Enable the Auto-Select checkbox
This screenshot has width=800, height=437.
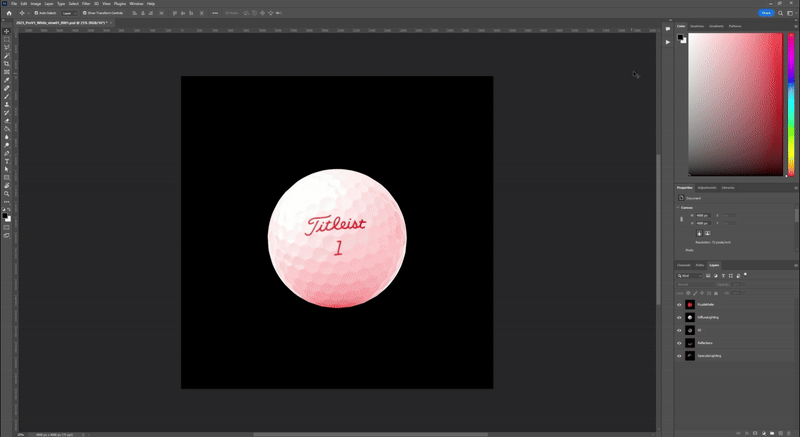[x=36, y=13]
